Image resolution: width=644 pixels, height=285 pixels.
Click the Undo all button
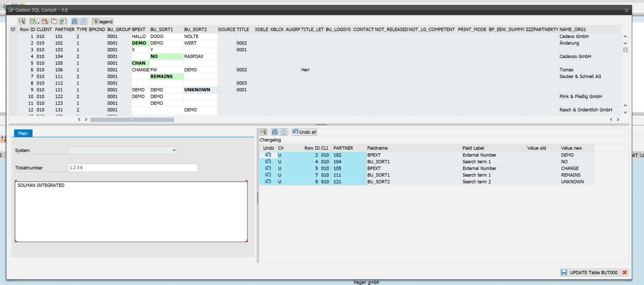coord(304,132)
